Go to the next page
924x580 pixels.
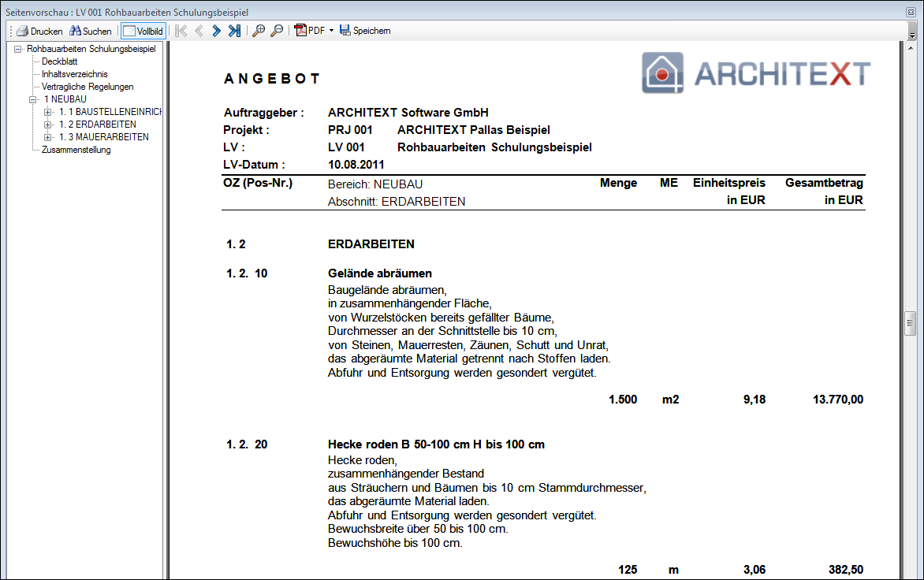216,31
